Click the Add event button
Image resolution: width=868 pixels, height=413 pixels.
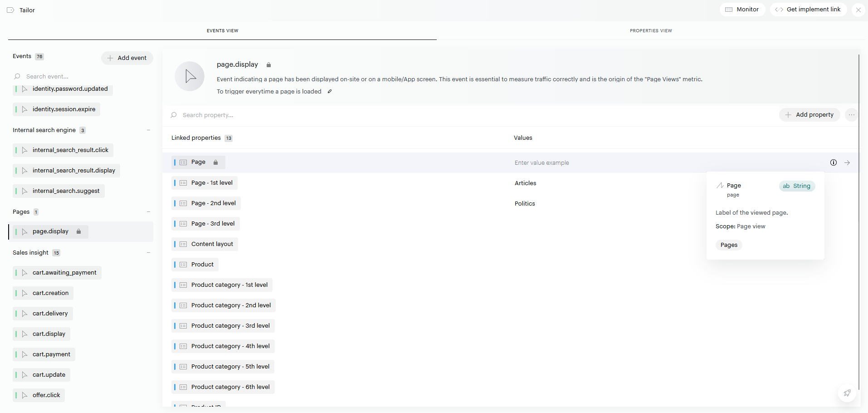coord(127,58)
